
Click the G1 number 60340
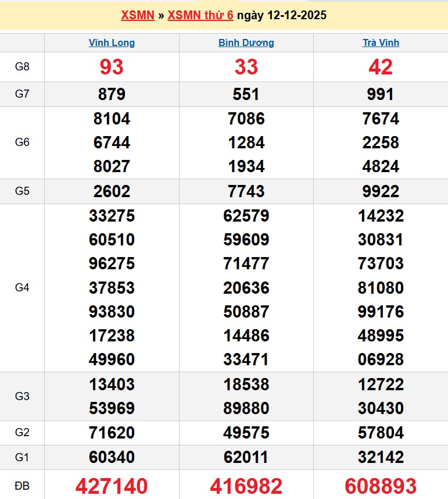point(112,457)
